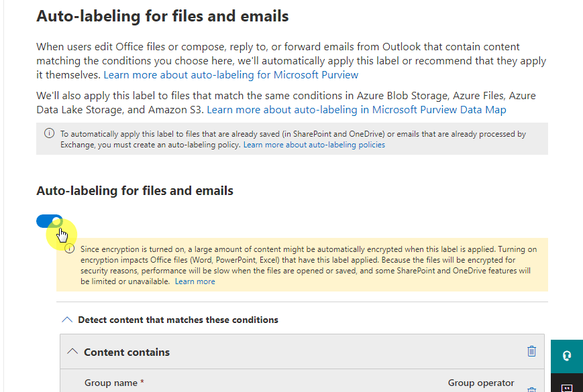Click the Group operator label
The width and height of the screenshot is (583, 392).
tap(481, 383)
